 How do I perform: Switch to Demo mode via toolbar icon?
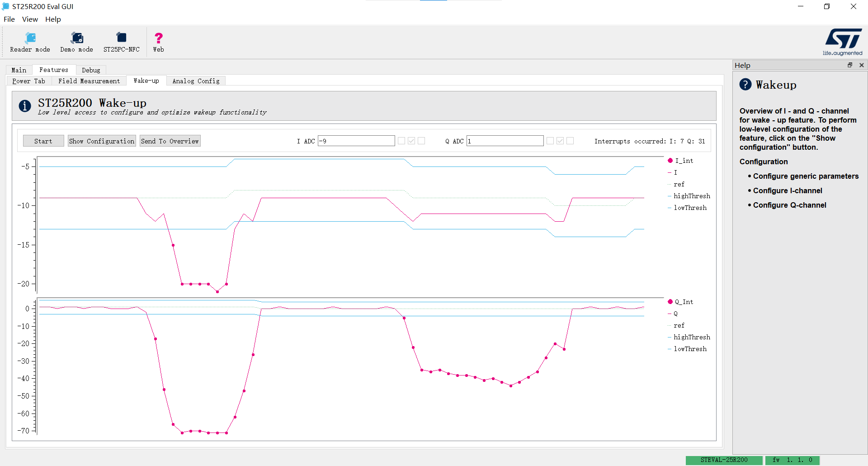pyautogui.click(x=76, y=43)
